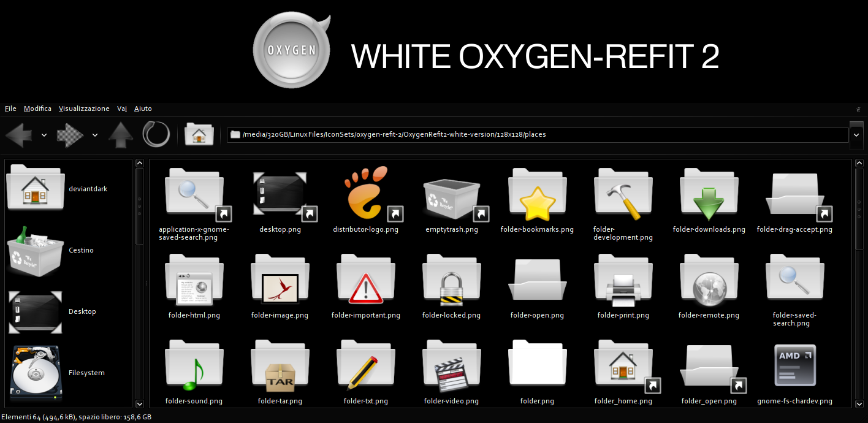Click the location path field
The height and width of the screenshot is (423, 868).
[x=537, y=135]
